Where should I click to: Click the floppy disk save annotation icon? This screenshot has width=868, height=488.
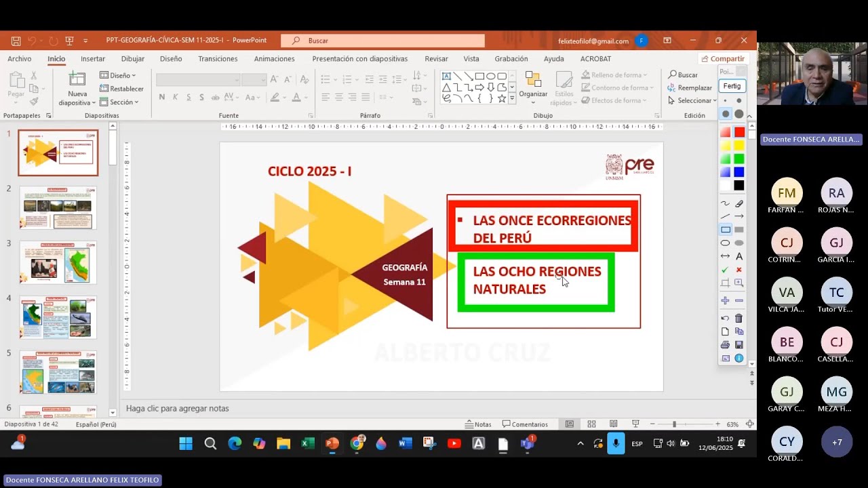[739, 345]
